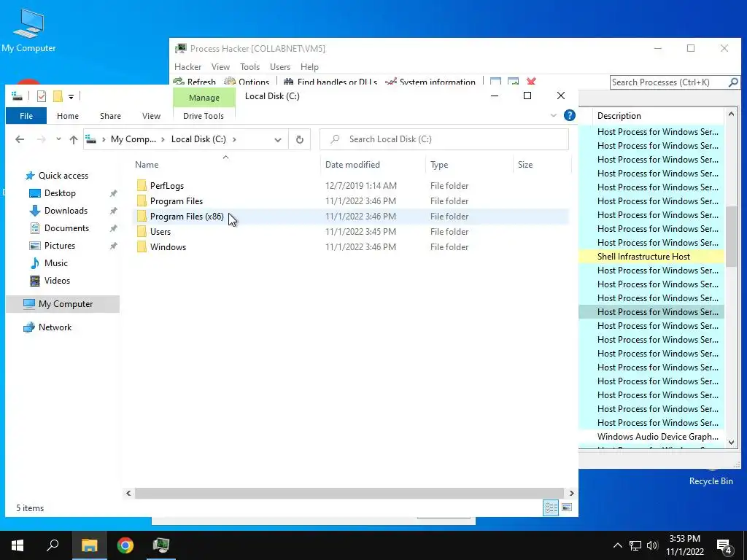Expand the chevron after Local Disk (C:) breadcrumb
747x560 pixels.
[x=234, y=139]
